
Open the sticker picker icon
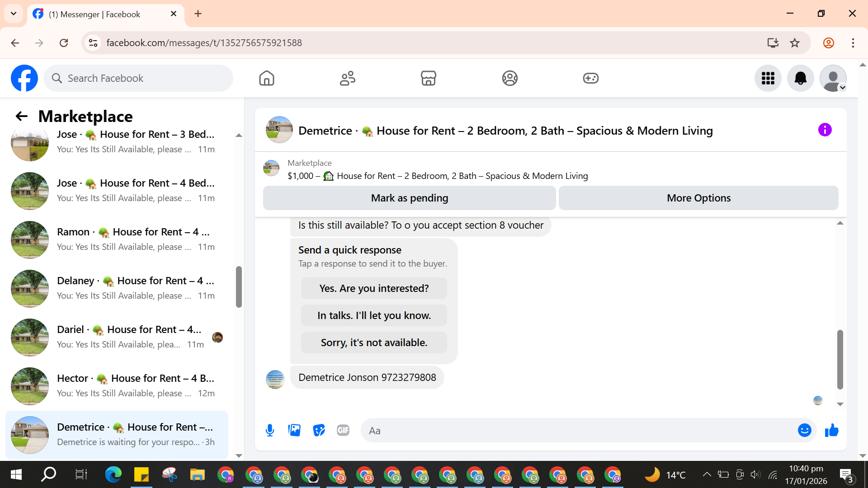pyautogui.click(x=319, y=430)
